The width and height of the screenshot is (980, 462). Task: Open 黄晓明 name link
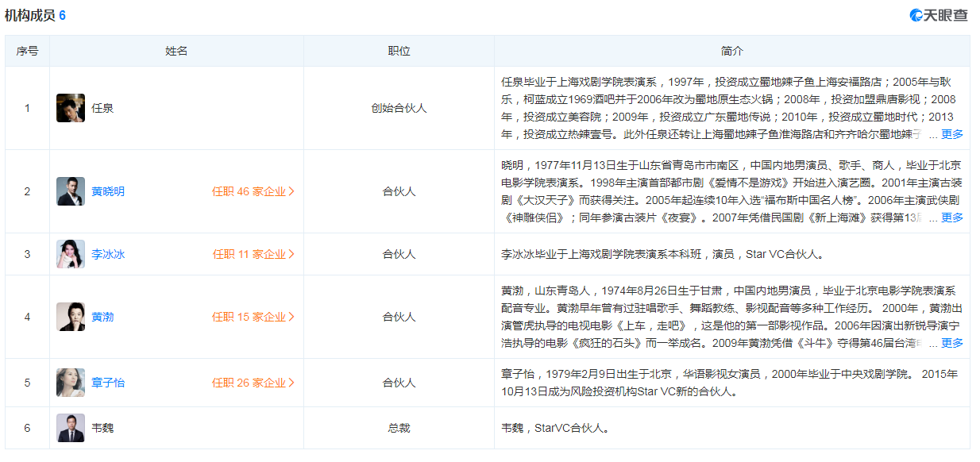click(x=108, y=191)
